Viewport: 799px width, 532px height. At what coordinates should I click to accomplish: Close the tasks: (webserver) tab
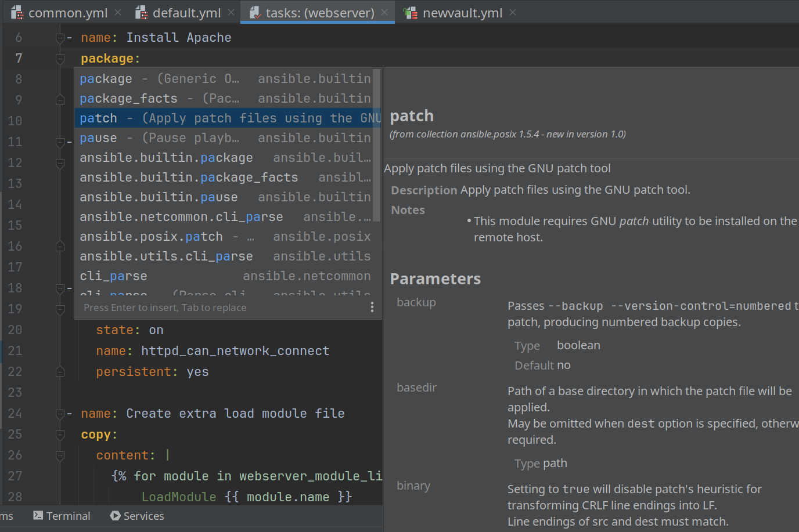(384, 12)
